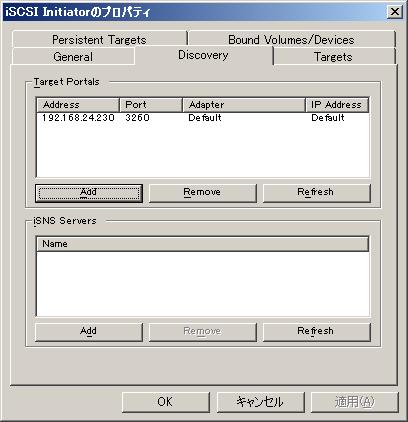Open the Bound Volumes/Devices tab
The width and height of the screenshot is (408, 422).
[291, 39]
